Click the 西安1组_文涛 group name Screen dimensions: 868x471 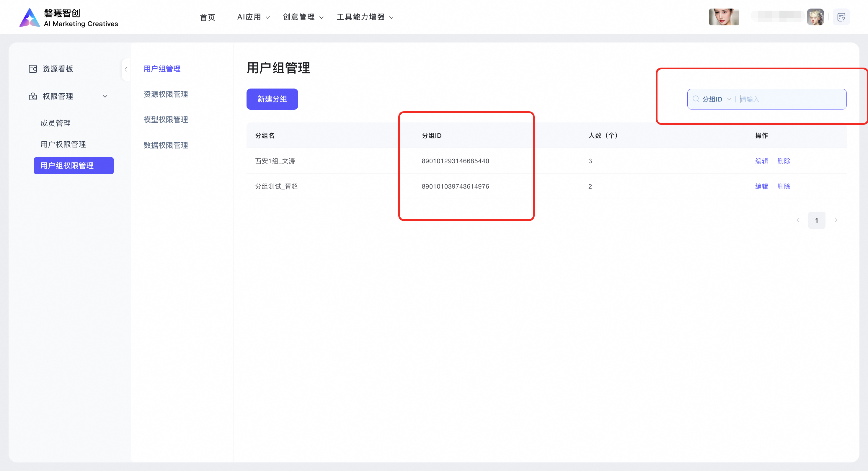275,161
